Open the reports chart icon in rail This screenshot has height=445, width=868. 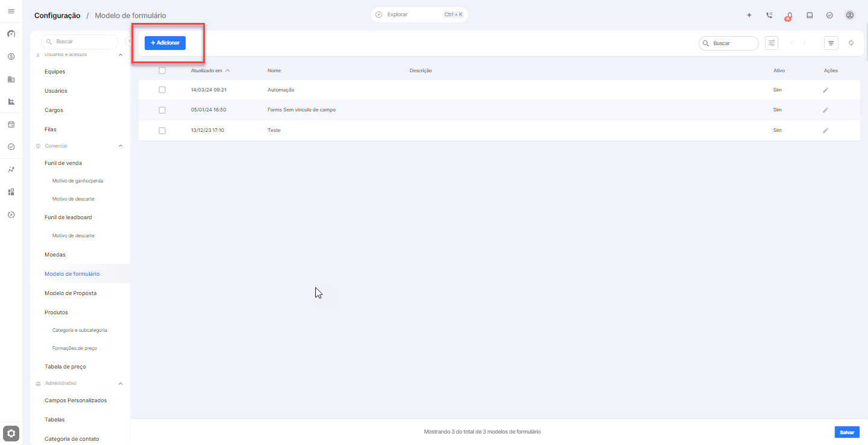point(11,101)
